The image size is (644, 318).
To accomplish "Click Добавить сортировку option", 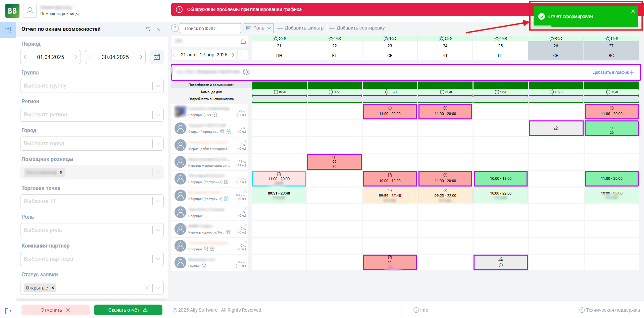I will [x=357, y=28].
